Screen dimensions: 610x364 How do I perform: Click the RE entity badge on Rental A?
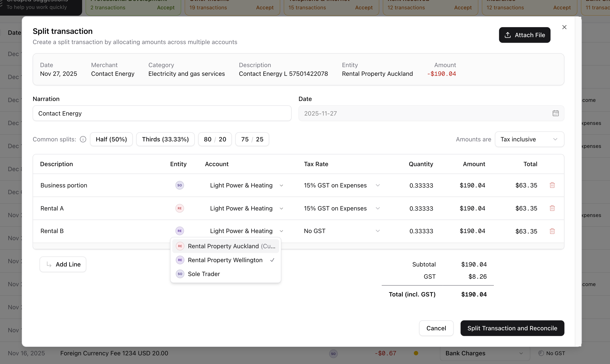[179, 208]
